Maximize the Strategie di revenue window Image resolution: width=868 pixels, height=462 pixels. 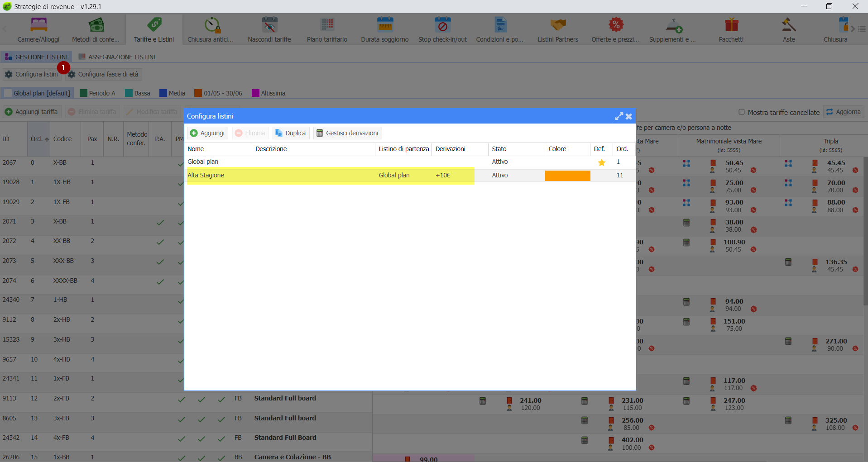point(829,6)
